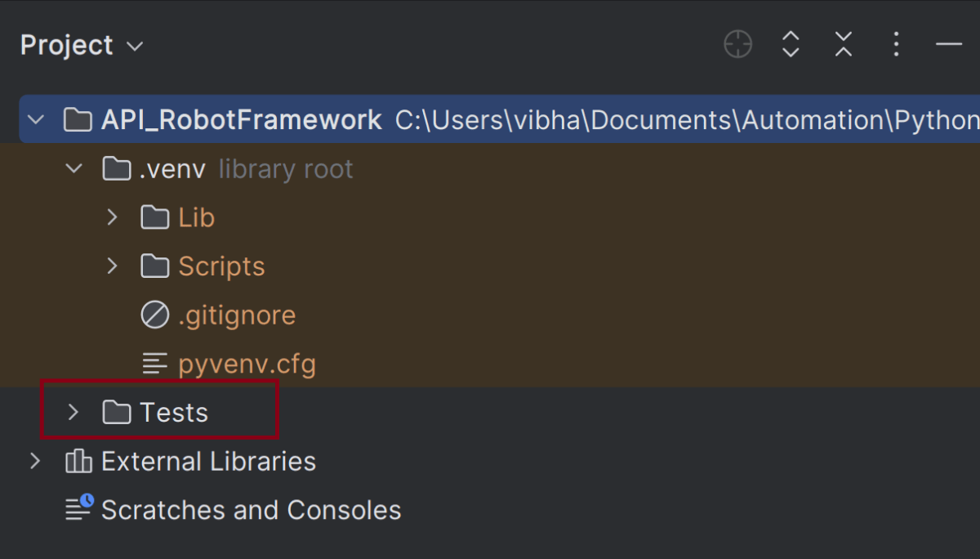The image size is (980, 559).
Task: Select the pyvenv.cfg file
Action: coord(247,364)
